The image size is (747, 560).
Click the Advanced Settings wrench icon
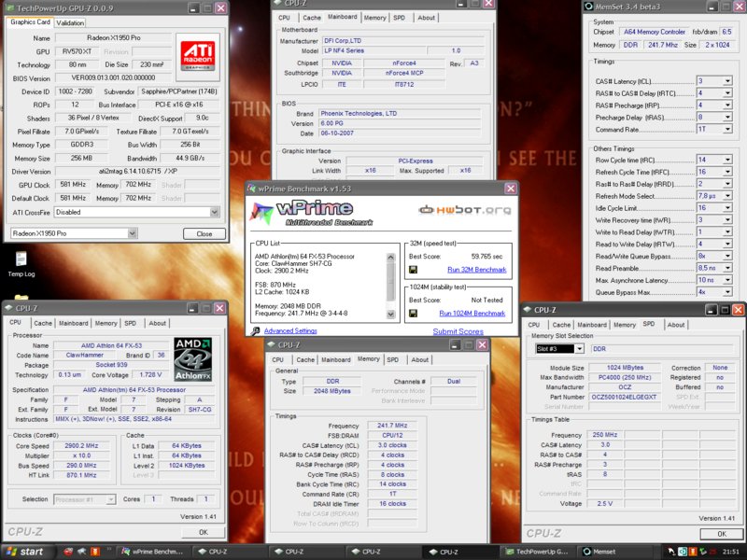click(x=255, y=331)
